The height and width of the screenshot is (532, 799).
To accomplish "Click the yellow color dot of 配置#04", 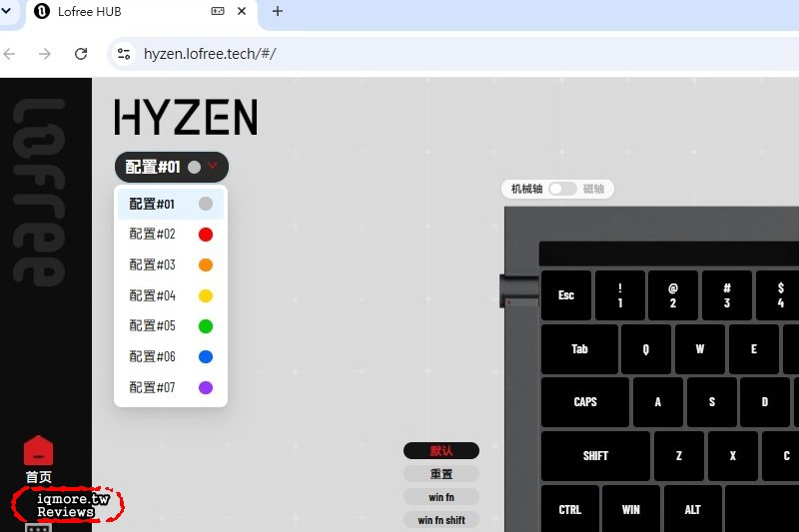I will point(206,295).
